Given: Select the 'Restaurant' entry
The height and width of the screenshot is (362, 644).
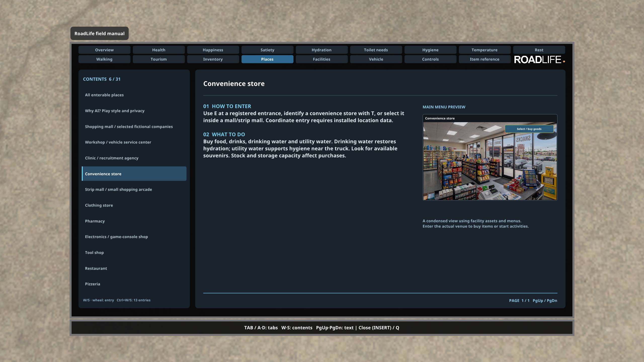Looking at the screenshot, I should 134,268.
